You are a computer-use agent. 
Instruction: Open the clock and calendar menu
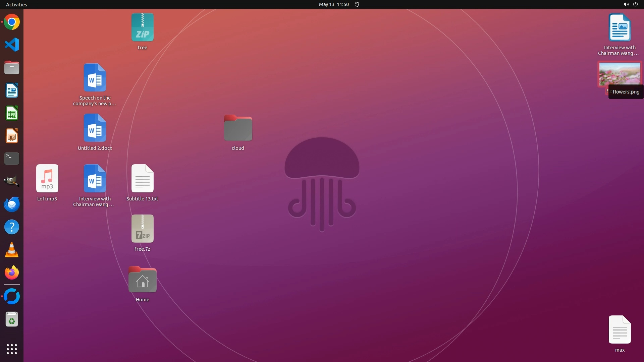(x=333, y=4)
